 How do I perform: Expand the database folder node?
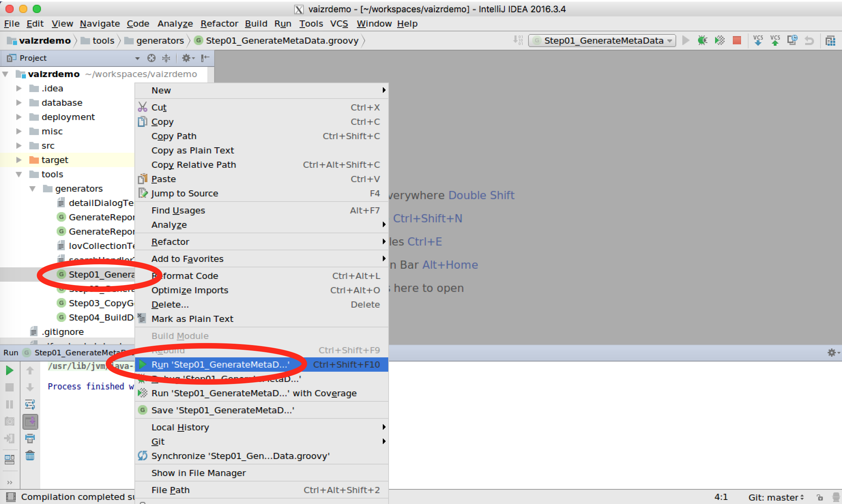pyautogui.click(x=19, y=103)
